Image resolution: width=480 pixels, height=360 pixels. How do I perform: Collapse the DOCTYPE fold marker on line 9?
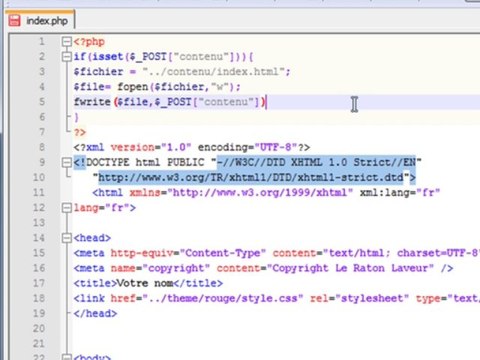(67, 162)
